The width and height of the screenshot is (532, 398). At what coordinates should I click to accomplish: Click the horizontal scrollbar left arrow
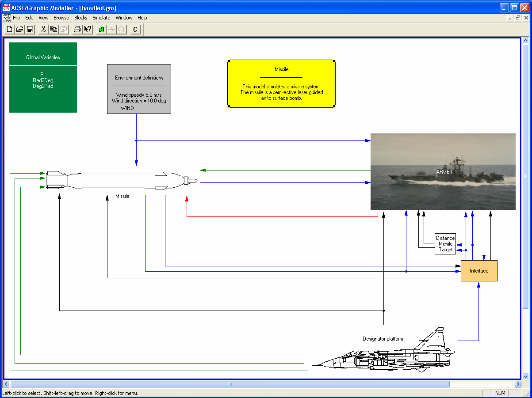tap(6, 384)
